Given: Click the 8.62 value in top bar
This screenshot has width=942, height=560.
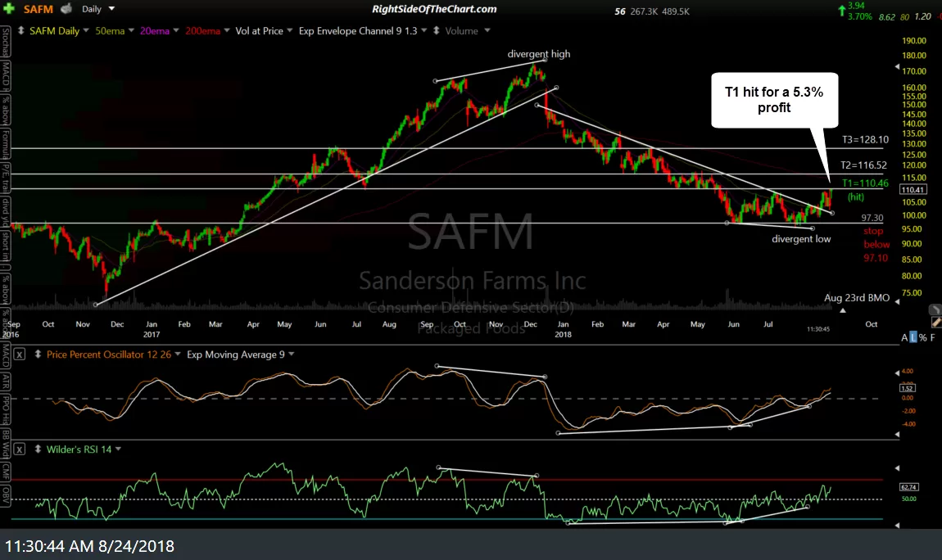Looking at the screenshot, I should click(x=887, y=17).
